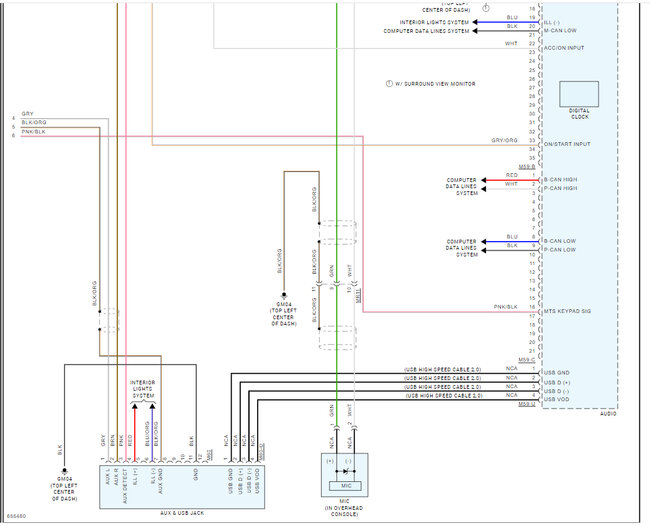
Task: Click the MM11 connector label
Action: tap(359, 295)
